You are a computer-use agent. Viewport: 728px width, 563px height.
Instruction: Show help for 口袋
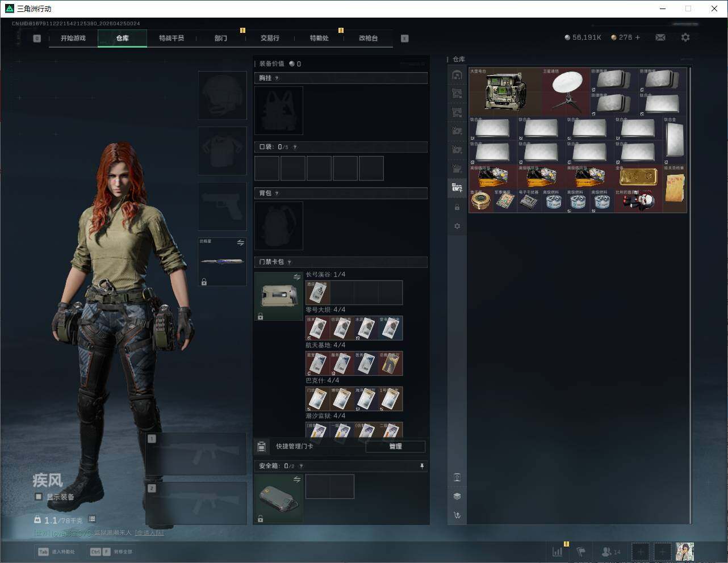[295, 147]
